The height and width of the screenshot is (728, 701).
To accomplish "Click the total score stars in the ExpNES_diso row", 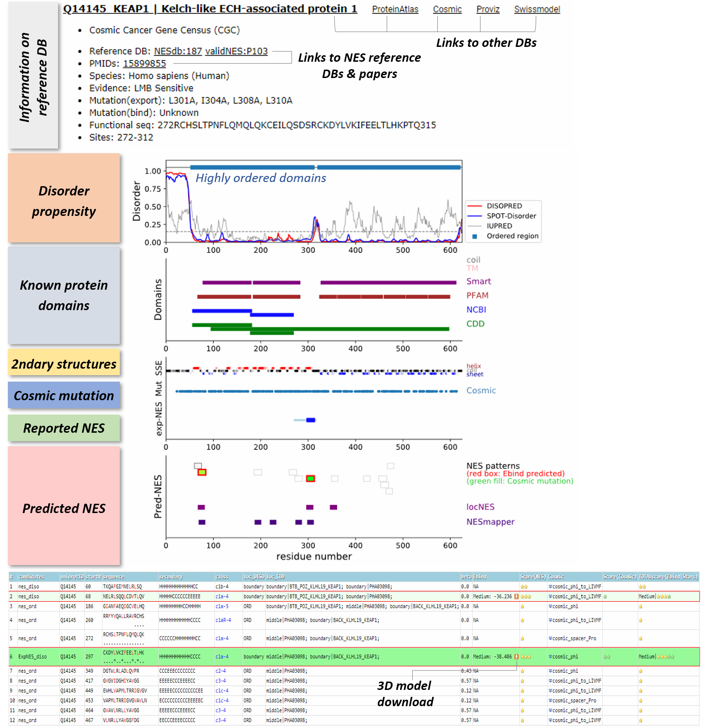I will coord(665,656).
